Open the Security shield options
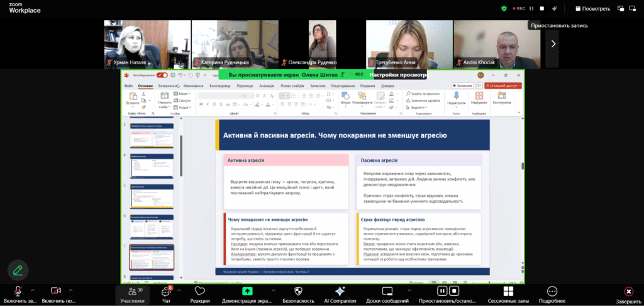 (x=299, y=295)
